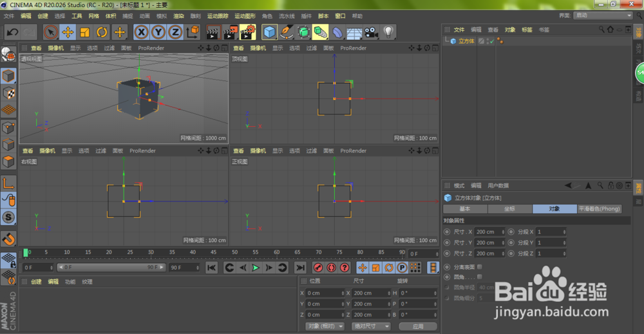This screenshot has height=334, width=644.
Task: Open 创建 menu in main menu bar
Action: click(43, 16)
